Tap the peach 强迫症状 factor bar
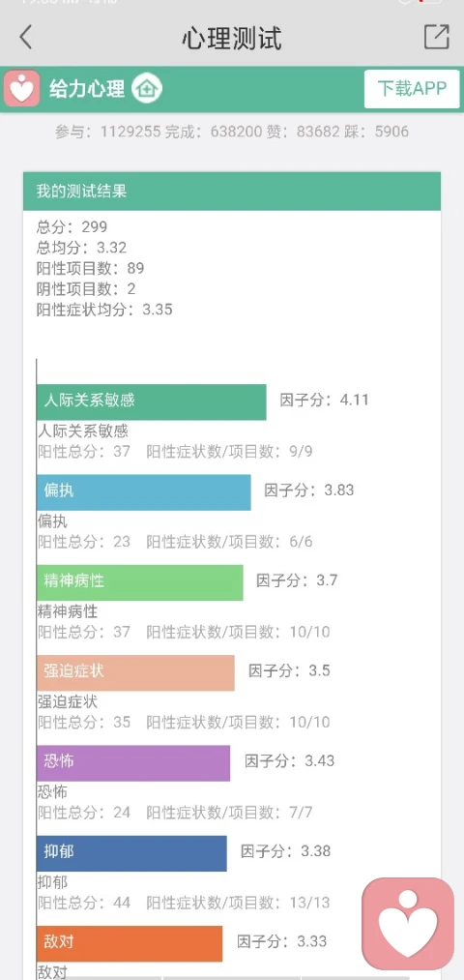Screen dimensions: 464x980 point(135,672)
